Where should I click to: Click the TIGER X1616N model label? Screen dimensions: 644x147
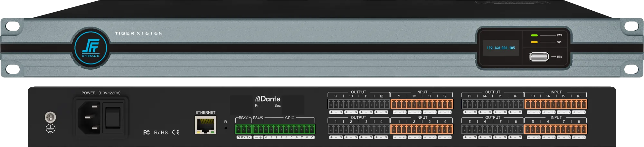click(x=139, y=34)
